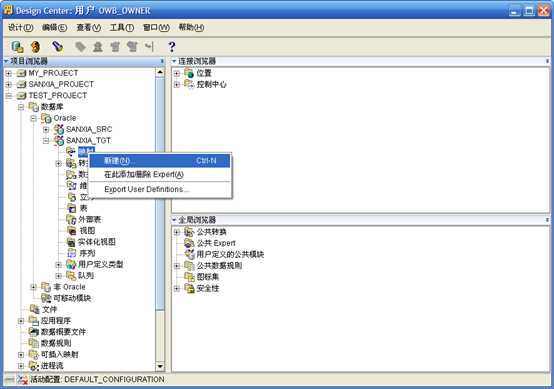Viewport: 554px width, 389px height.
Task: Choose 在此添加/删除 Expert(A) menu entry
Action: click(x=160, y=175)
